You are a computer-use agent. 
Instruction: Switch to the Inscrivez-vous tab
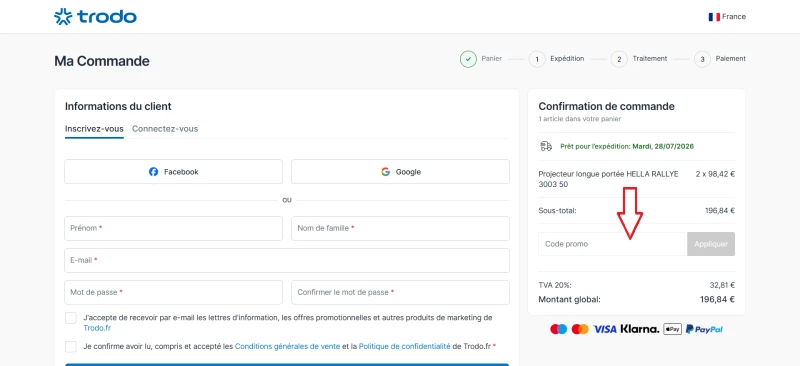pyautogui.click(x=94, y=129)
